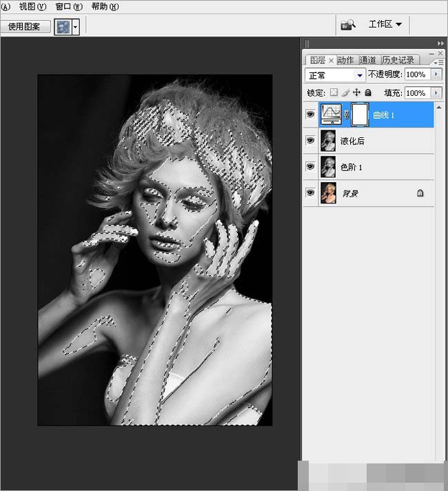This screenshot has width=448, height=491.
Task: Switch to the 通道 tab
Action: [368, 60]
